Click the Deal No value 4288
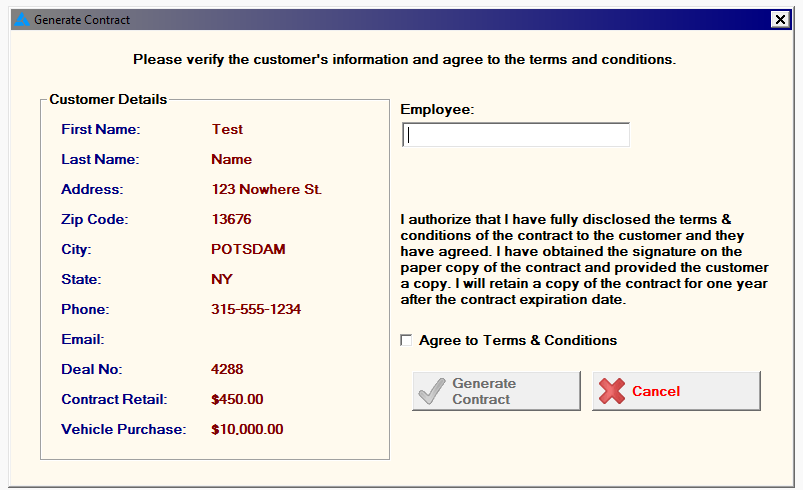Viewport: 803px width, 490px height. coord(227,369)
